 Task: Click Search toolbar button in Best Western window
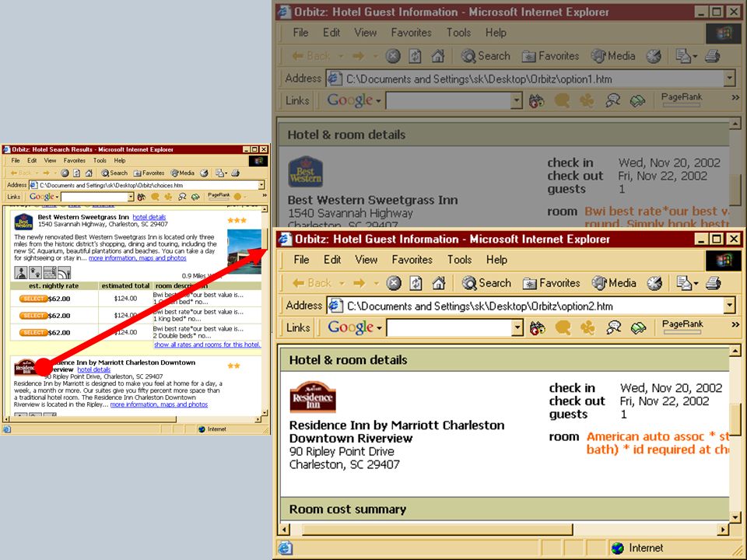(x=486, y=56)
